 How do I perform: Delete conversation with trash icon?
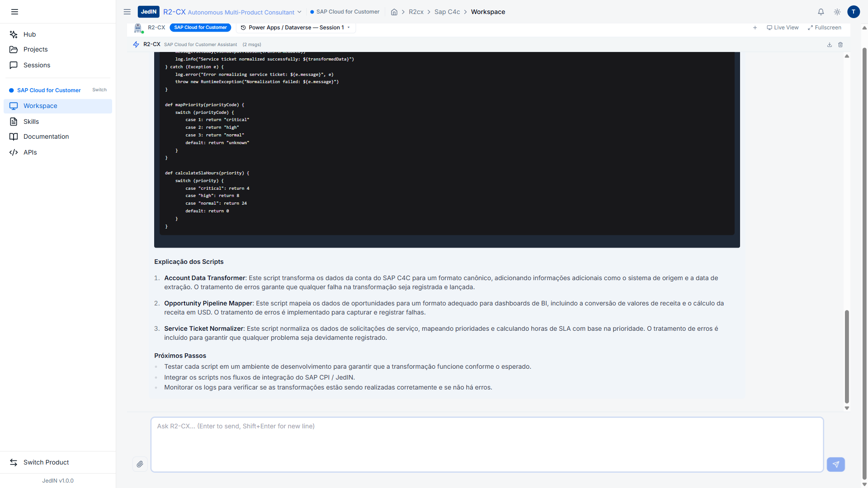(840, 45)
